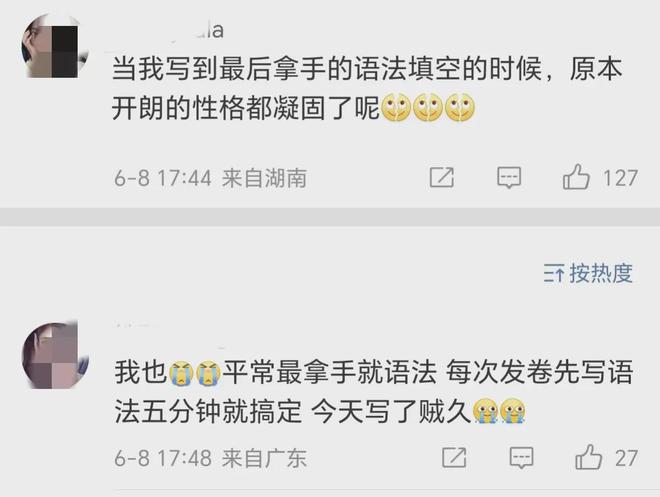660x497 pixels.
Task: Like the comment with 27 likes
Action: click(x=588, y=457)
